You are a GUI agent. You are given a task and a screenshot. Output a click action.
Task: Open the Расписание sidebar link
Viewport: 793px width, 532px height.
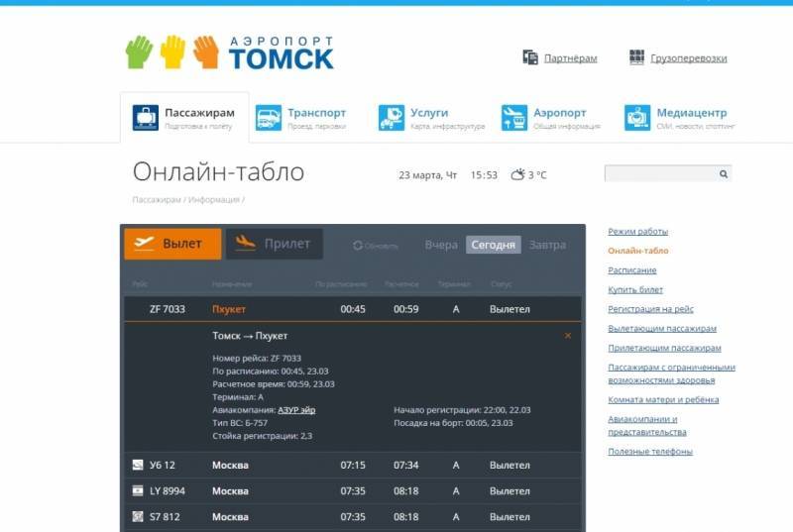[x=632, y=270]
